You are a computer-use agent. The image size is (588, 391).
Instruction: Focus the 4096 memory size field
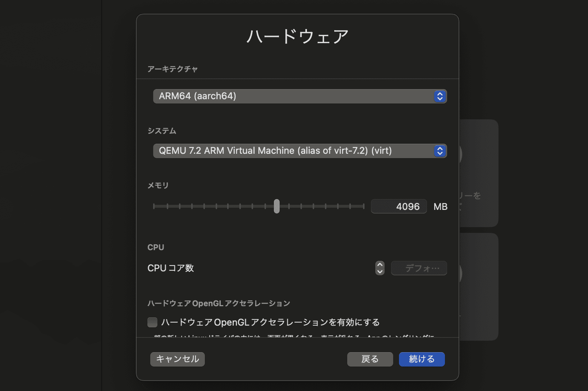pyautogui.click(x=399, y=207)
